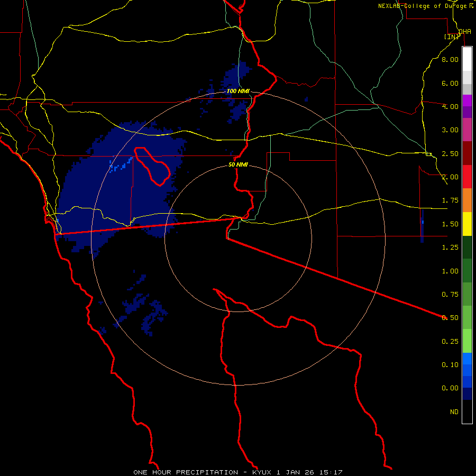Pick the navy blue legend swatch
The width and height of the screenshot is (476, 476).
467,393
